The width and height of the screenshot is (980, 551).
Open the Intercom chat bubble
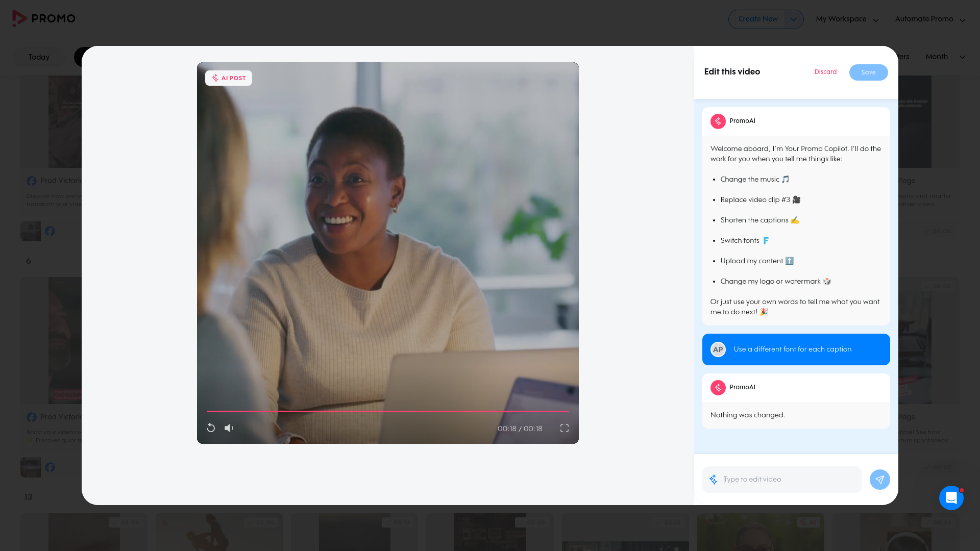pyautogui.click(x=951, y=498)
